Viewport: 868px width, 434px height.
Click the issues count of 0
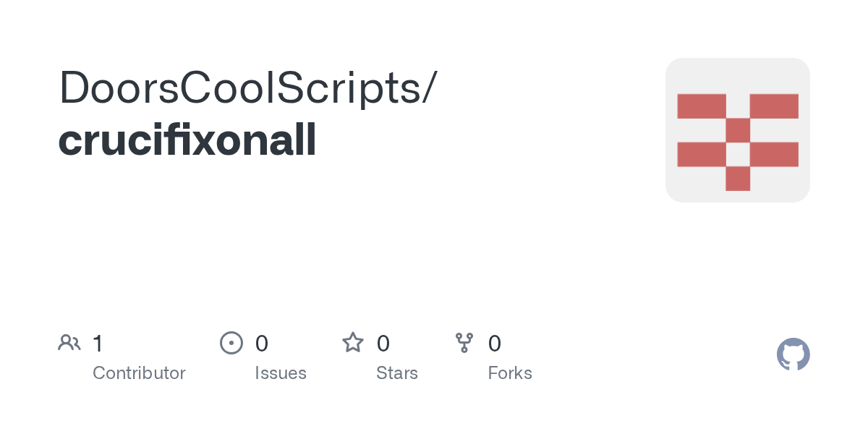(x=262, y=344)
